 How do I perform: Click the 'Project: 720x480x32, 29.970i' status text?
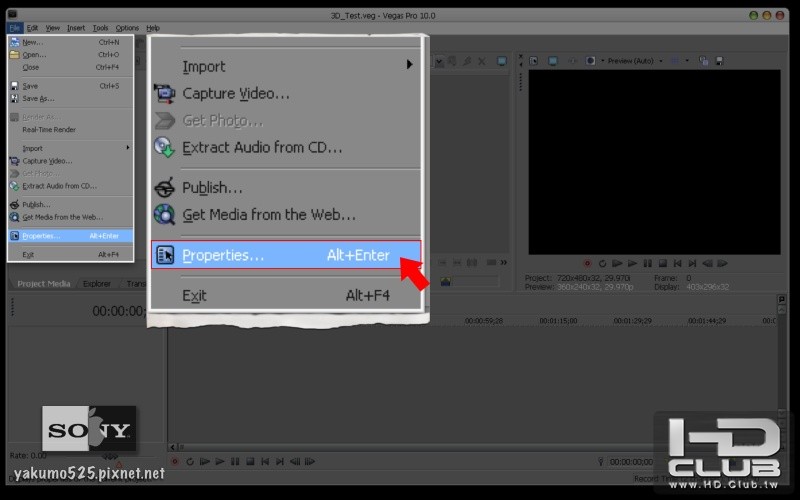pos(577,278)
